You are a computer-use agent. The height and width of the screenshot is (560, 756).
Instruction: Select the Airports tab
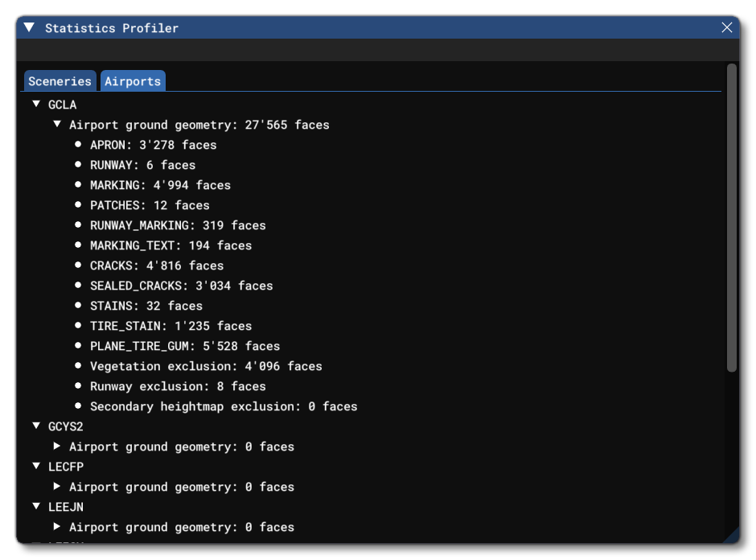tap(134, 81)
